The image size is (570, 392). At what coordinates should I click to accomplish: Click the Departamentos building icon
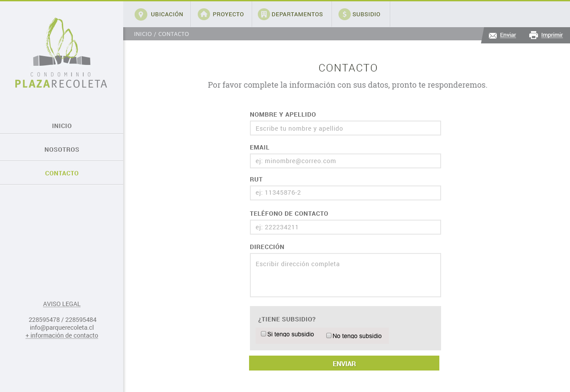(264, 14)
